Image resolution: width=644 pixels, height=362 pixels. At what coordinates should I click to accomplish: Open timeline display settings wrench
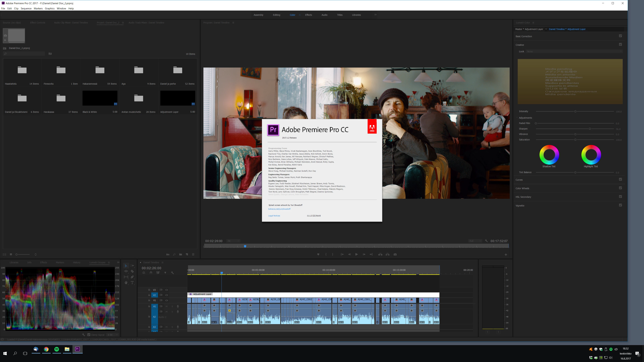click(x=172, y=273)
